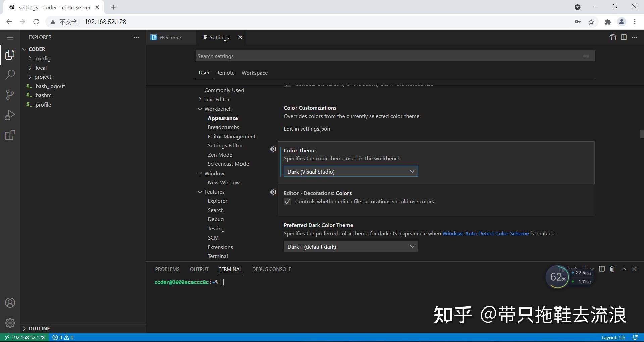The image size is (644, 342).
Task: Open the Run and Debug view
Action: click(10, 115)
